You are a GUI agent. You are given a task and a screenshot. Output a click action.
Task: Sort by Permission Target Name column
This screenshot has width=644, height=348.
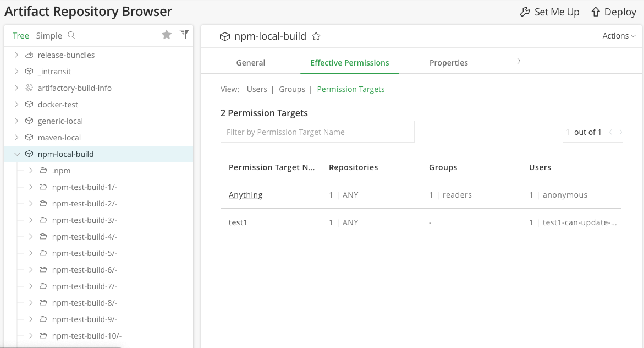coord(272,167)
